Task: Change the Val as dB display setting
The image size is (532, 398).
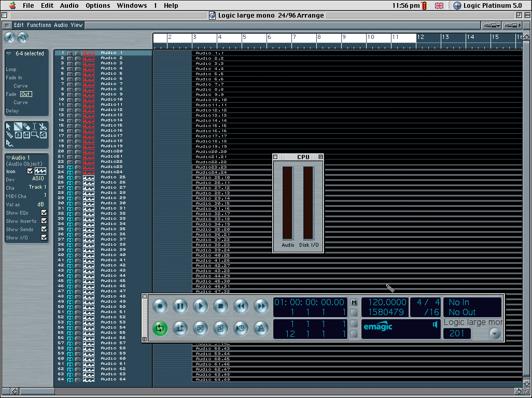Action: pos(40,204)
